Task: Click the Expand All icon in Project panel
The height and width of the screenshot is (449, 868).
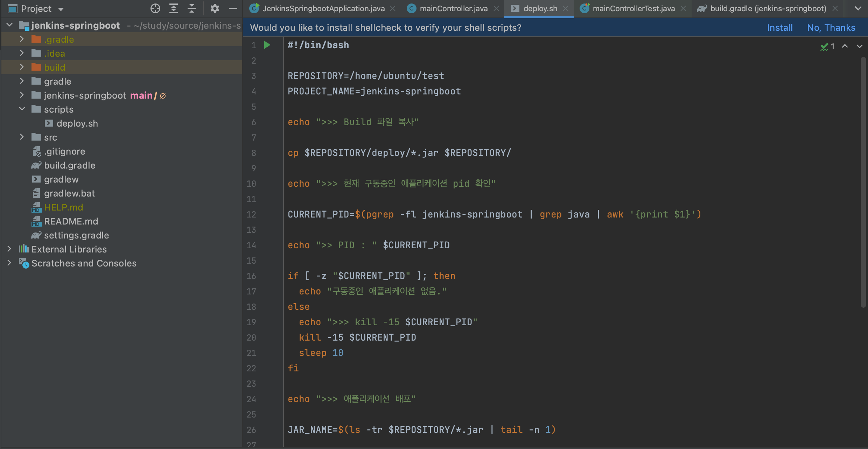Action: 174,8
